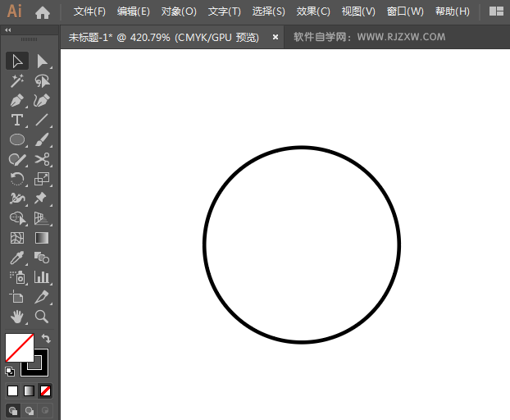Click the Fill color box

pos(20,348)
